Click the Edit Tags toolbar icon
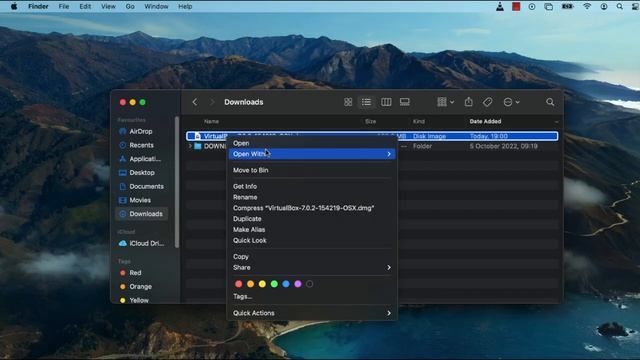640x360 pixels. 487,102
